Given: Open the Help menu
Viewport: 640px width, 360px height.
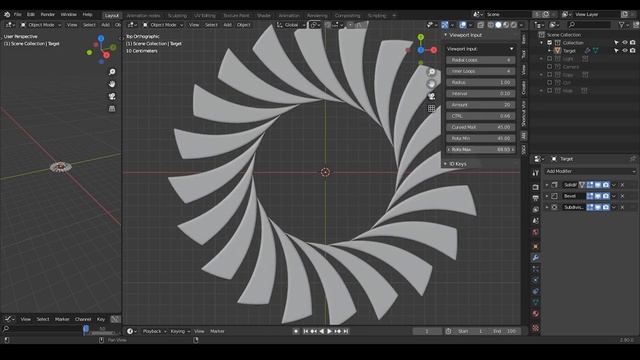Looking at the screenshot, I should pyautogui.click(x=87, y=14).
